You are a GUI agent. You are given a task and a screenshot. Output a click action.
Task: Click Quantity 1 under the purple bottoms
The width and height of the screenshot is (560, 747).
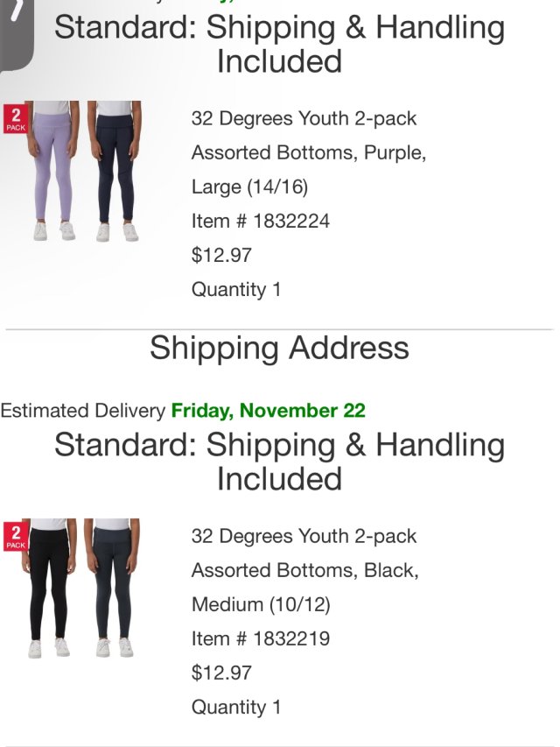(236, 290)
